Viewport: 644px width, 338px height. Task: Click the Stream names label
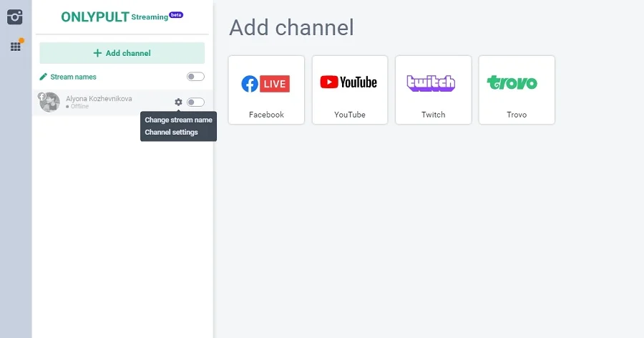click(x=73, y=77)
